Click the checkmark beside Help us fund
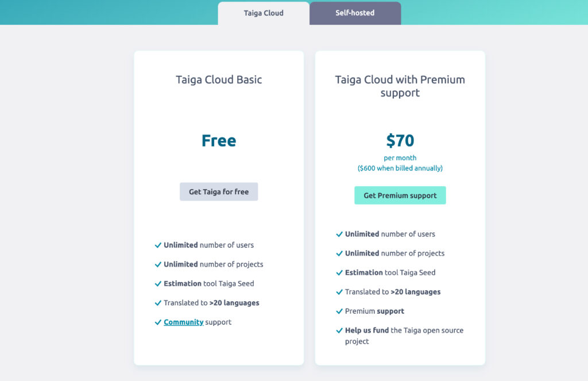 (339, 330)
